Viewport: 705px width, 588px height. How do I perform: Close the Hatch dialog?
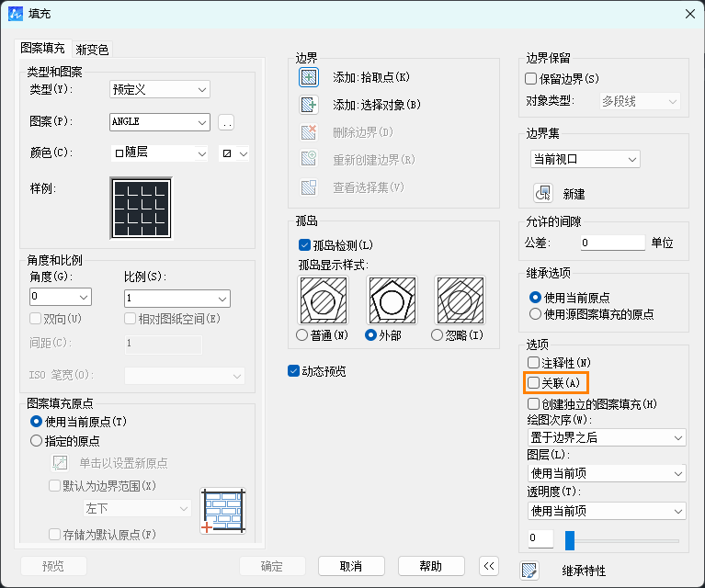690,14
